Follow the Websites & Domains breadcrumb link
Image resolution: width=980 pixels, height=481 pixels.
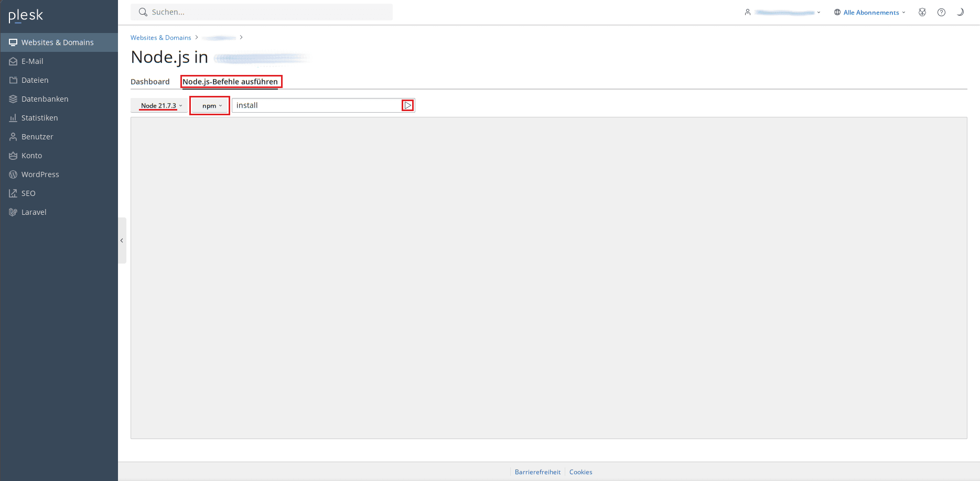(x=160, y=38)
